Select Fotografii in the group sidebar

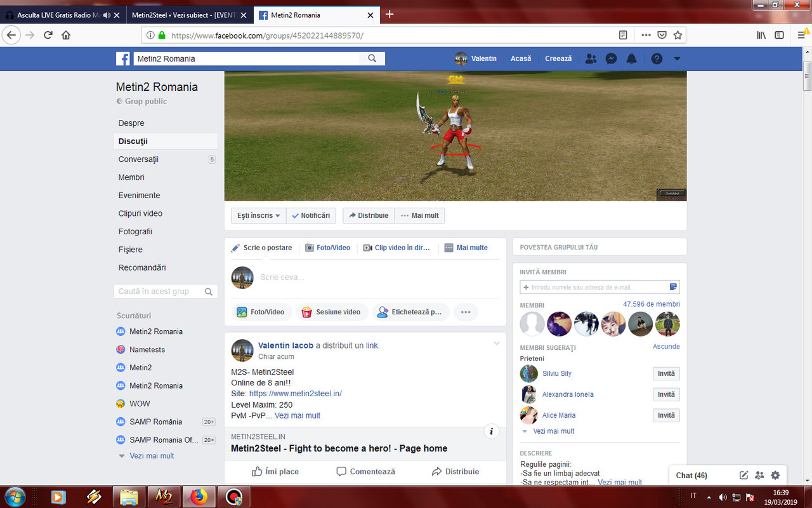(137, 231)
